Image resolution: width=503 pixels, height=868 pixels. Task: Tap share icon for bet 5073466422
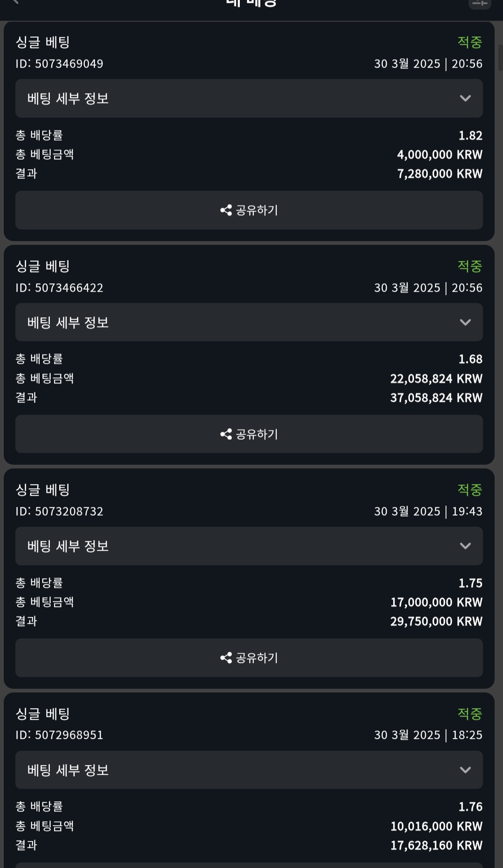click(x=226, y=434)
